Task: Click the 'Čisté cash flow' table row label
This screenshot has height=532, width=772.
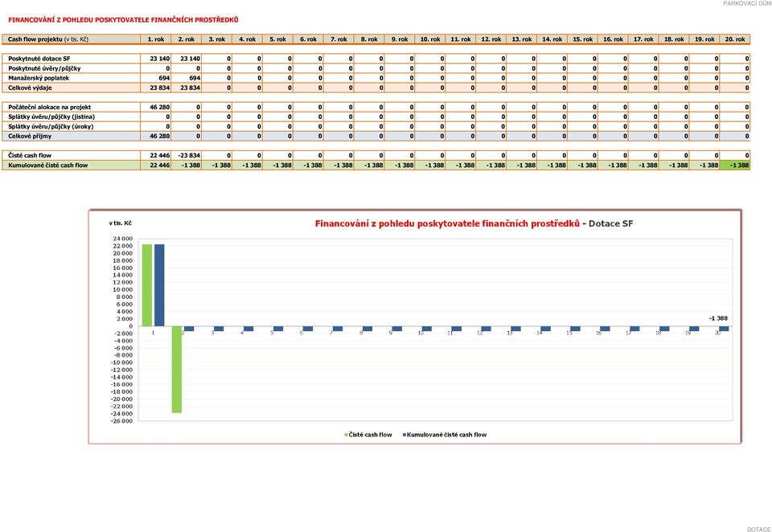Action: (x=30, y=156)
